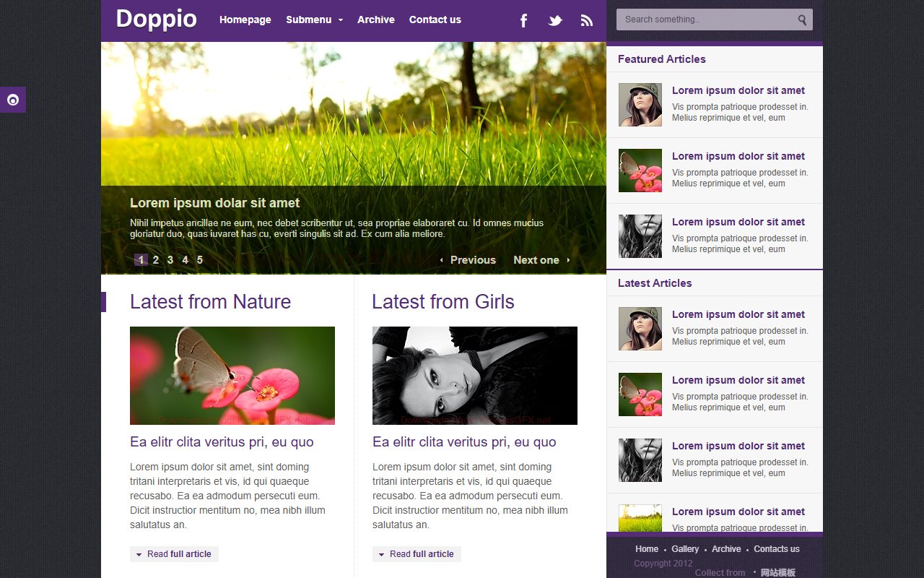Expand the Submenu dropdown in navigation

coord(314,20)
